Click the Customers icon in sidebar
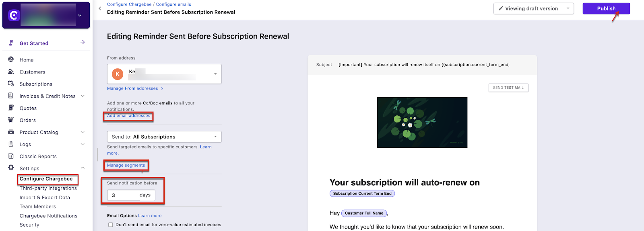Image resolution: width=644 pixels, height=231 pixels. (11, 72)
